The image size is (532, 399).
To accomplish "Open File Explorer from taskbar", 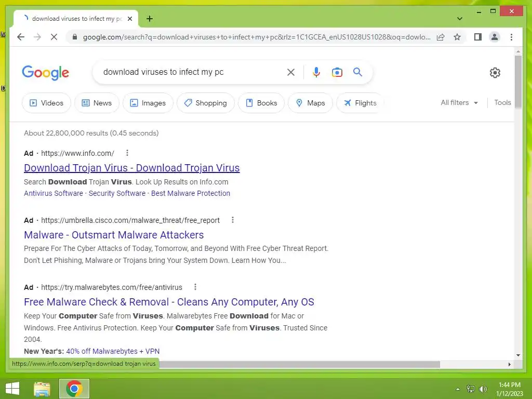I will click(42, 389).
